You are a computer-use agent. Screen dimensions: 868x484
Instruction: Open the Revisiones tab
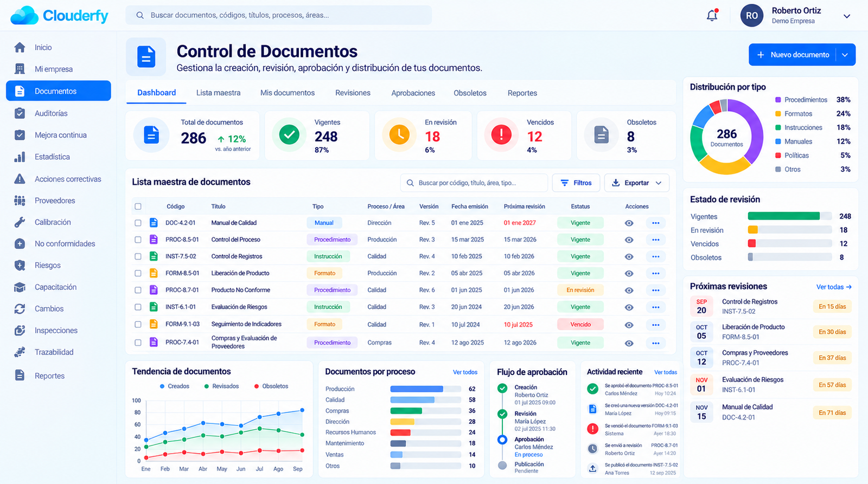click(353, 93)
